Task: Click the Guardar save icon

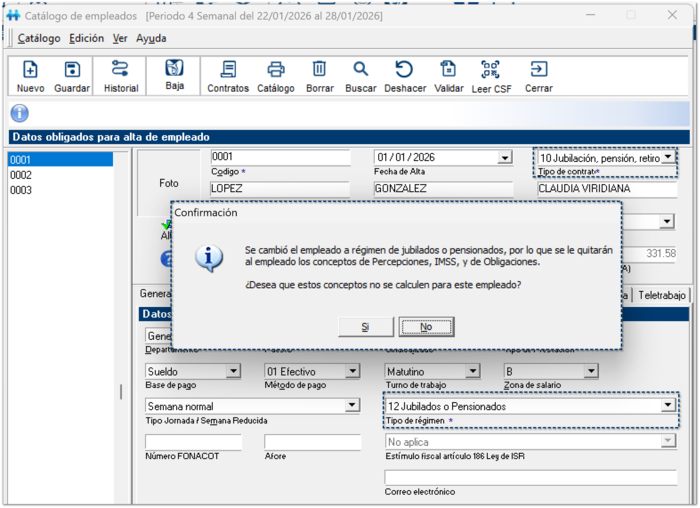Action: tap(72, 70)
